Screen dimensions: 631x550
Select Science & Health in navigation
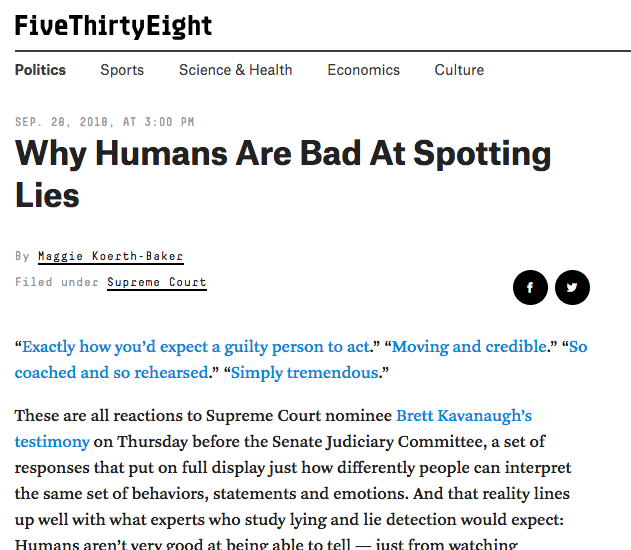[x=235, y=70]
